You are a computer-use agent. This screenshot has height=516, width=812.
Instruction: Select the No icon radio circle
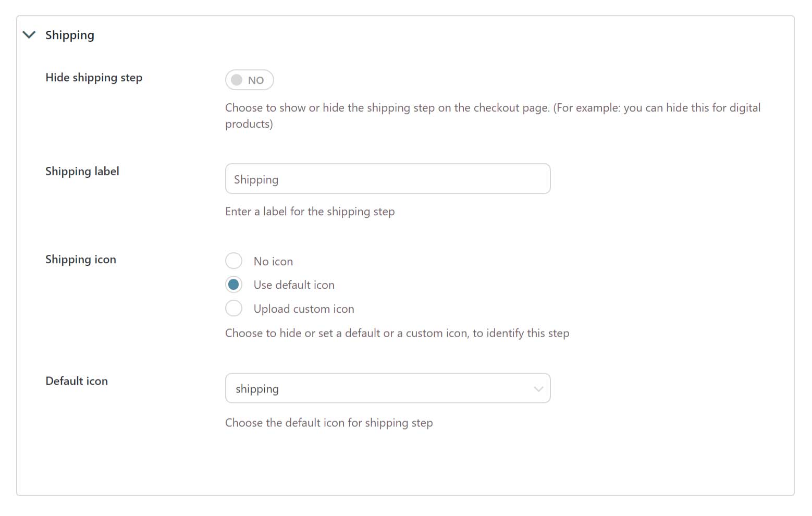[233, 261]
